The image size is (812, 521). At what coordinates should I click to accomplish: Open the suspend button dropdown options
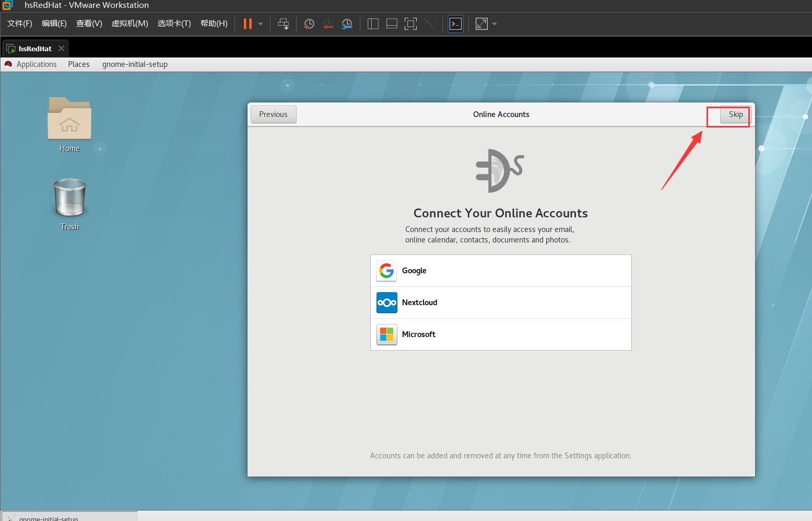260,24
